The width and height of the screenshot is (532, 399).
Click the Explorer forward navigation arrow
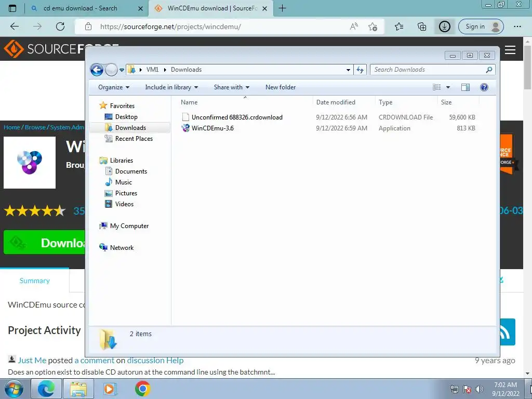[111, 70]
